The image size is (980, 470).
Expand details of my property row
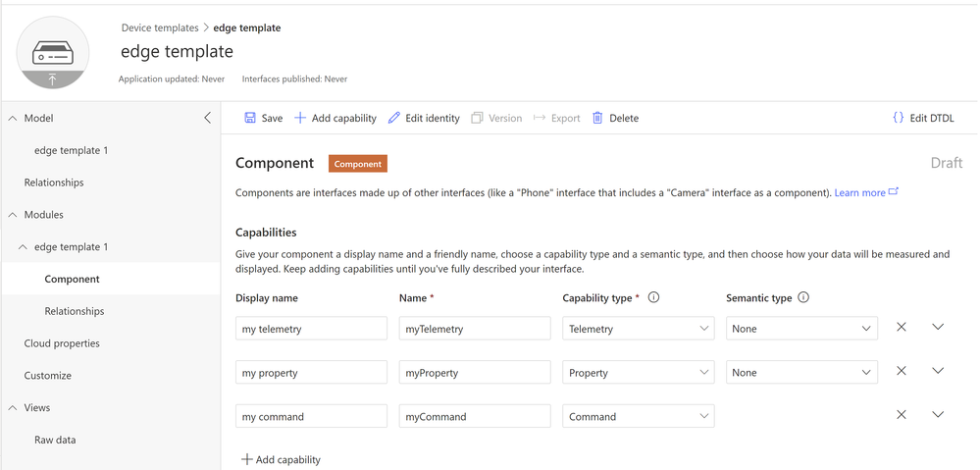(x=938, y=371)
